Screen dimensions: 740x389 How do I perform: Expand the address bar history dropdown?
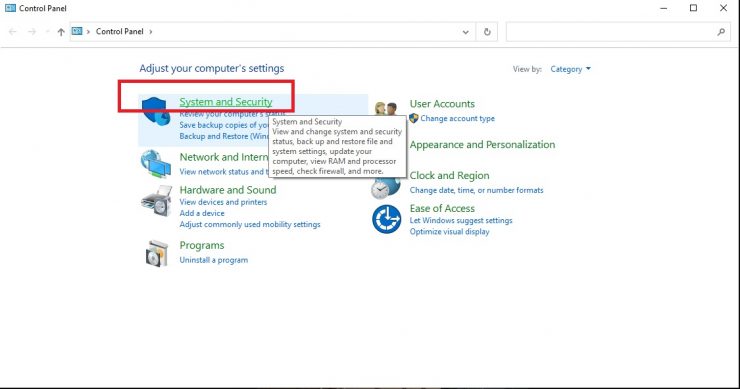(465, 32)
